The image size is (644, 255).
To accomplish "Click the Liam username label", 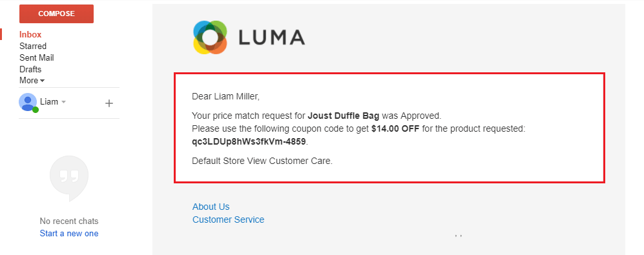I will click(x=49, y=101).
